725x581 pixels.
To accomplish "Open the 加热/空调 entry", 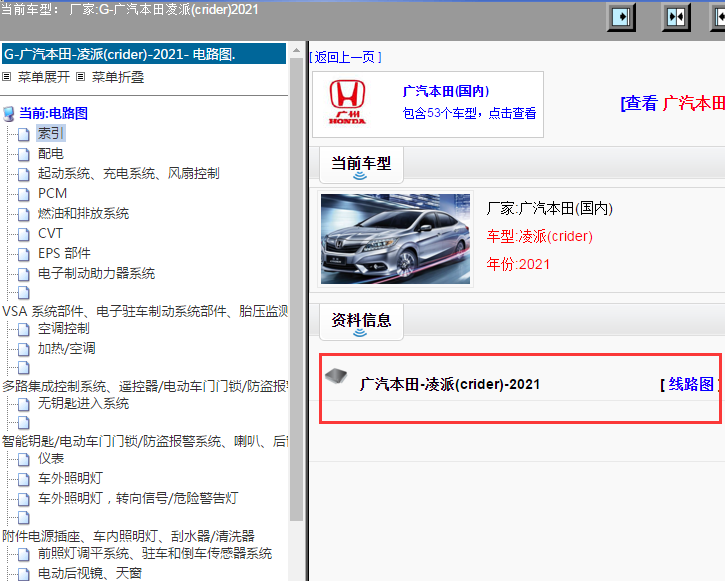I will coord(67,349).
